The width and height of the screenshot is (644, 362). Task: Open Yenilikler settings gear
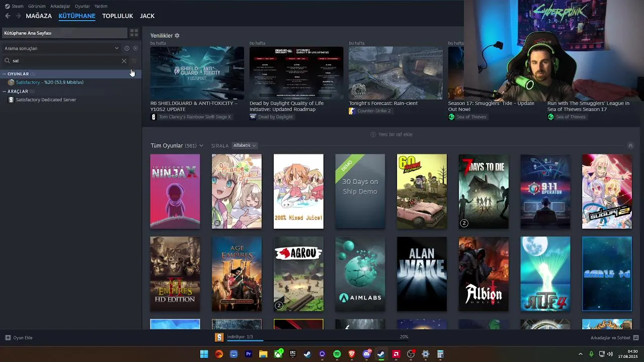coord(177,36)
